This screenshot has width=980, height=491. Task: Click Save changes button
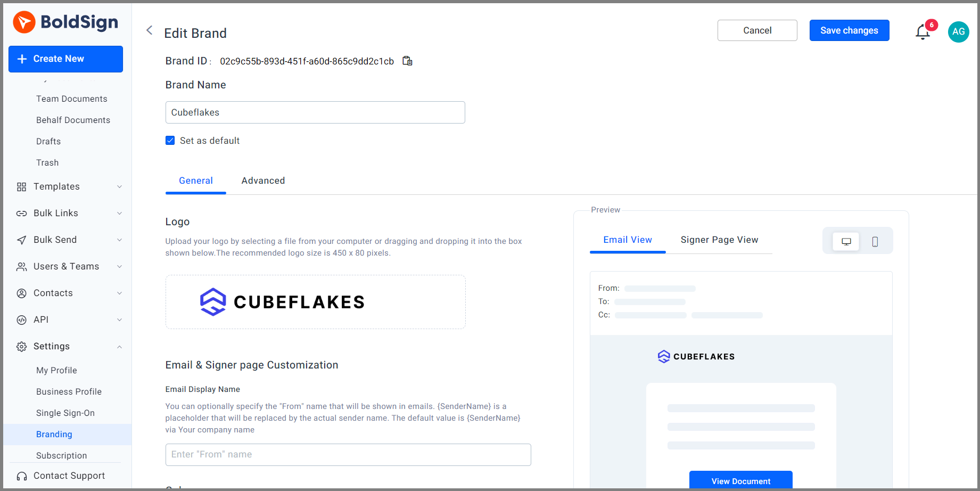[x=849, y=30]
